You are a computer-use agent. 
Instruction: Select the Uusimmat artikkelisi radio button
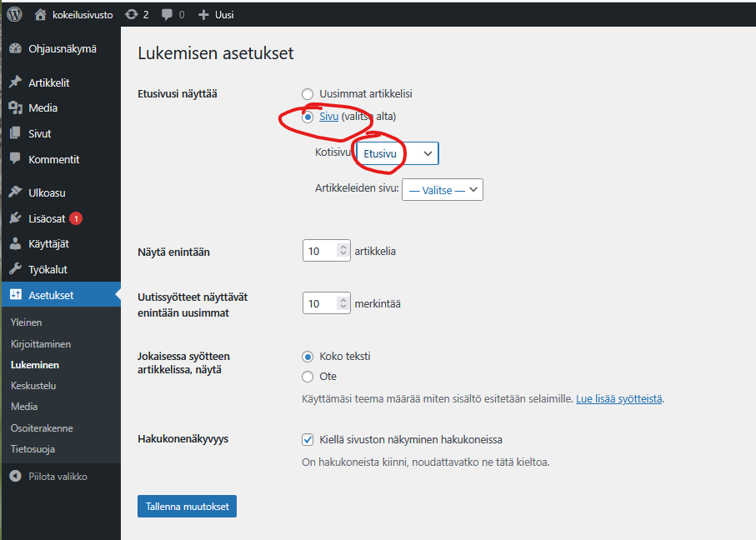click(308, 94)
